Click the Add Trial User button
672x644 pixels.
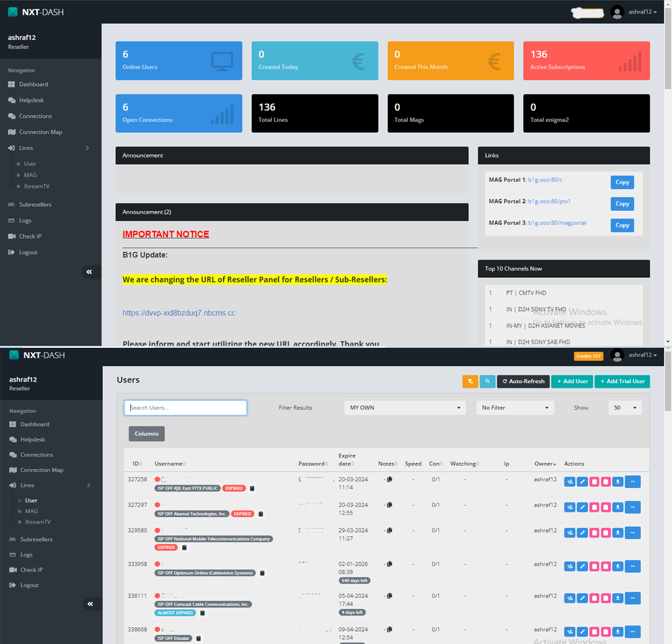pos(623,381)
